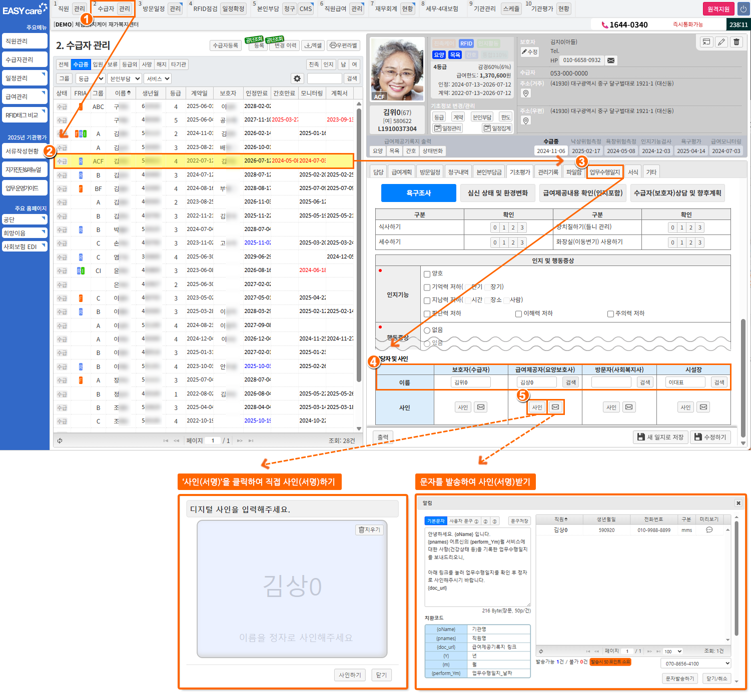Click 수급자등록 button
The image size is (751, 700).
click(226, 45)
